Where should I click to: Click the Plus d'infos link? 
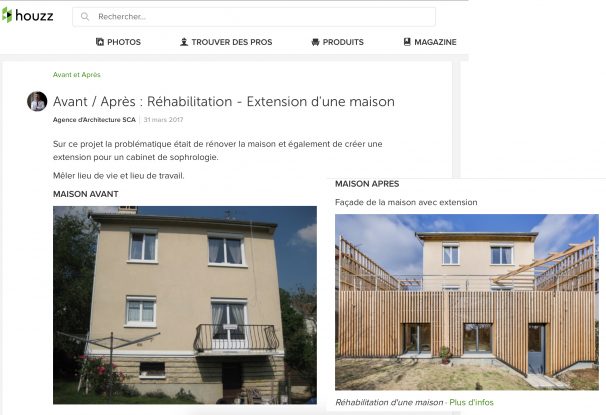pos(471,402)
